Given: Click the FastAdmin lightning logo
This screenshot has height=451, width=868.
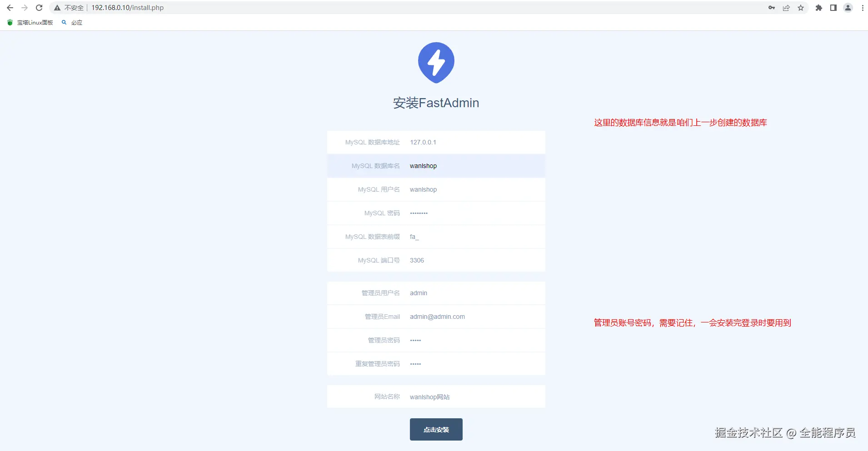Looking at the screenshot, I should 436,63.
